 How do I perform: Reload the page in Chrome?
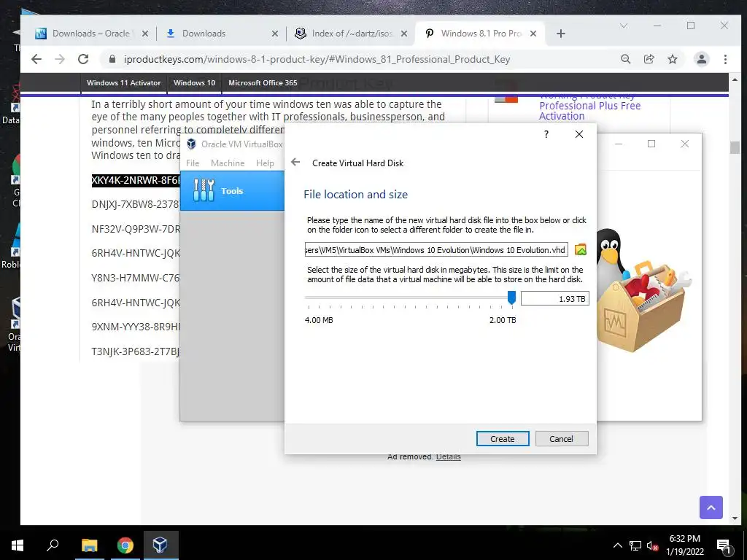(x=83, y=59)
